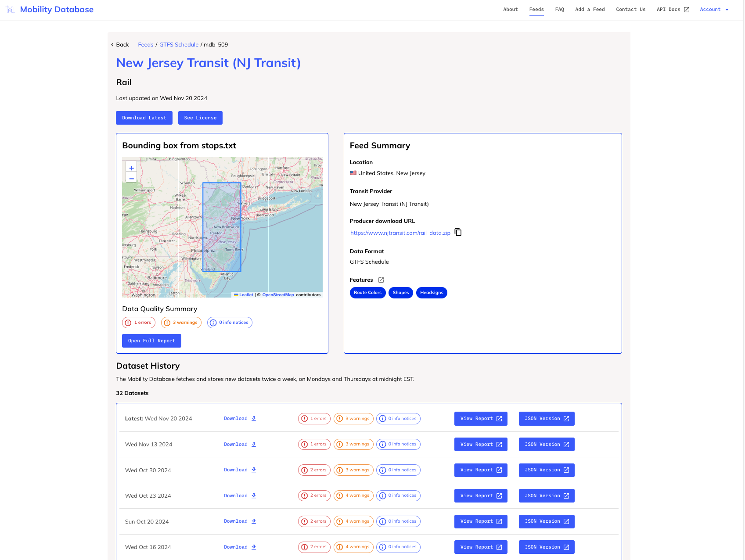The image size is (745, 560).
Task: Click 4 warnings chip for Wed Oct 23 2024
Action: tap(353, 496)
